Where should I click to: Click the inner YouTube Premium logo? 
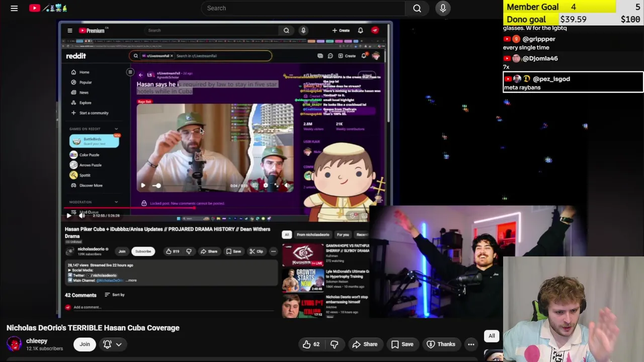pos(92,31)
